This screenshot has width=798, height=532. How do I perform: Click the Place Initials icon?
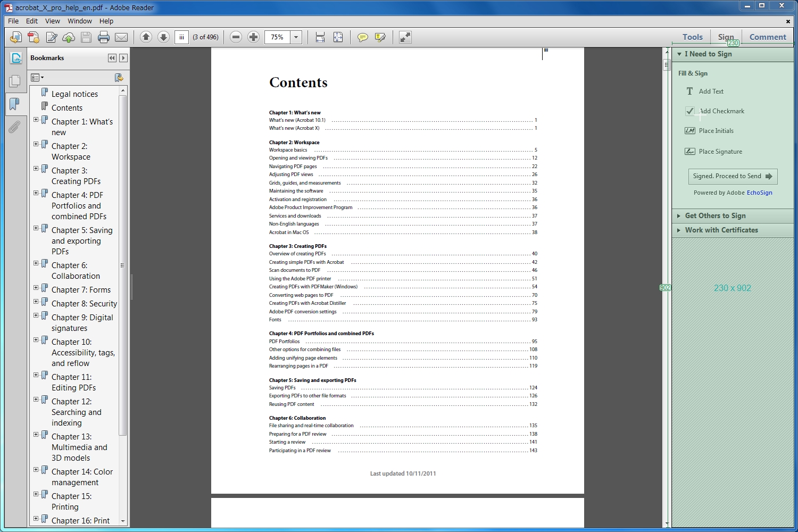click(690, 131)
